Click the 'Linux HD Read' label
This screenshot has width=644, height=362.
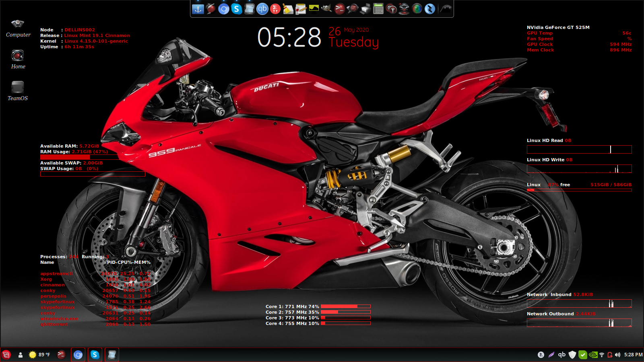click(x=545, y=140)
